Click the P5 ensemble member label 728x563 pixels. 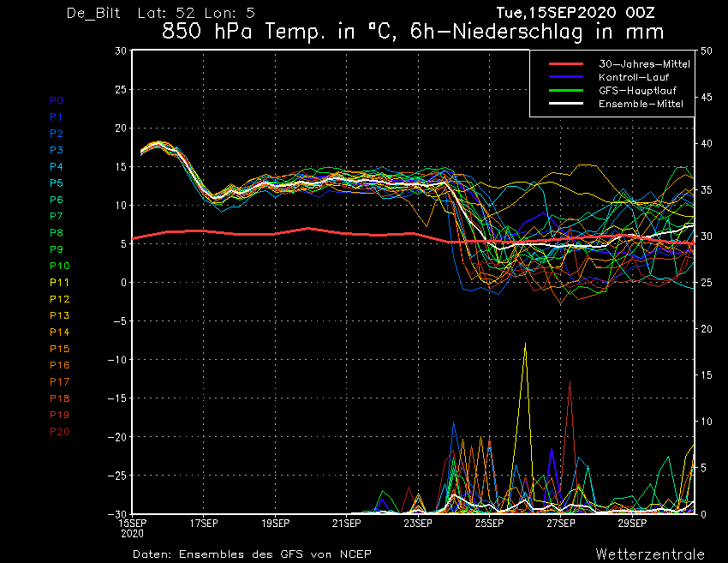pos(57,183)
